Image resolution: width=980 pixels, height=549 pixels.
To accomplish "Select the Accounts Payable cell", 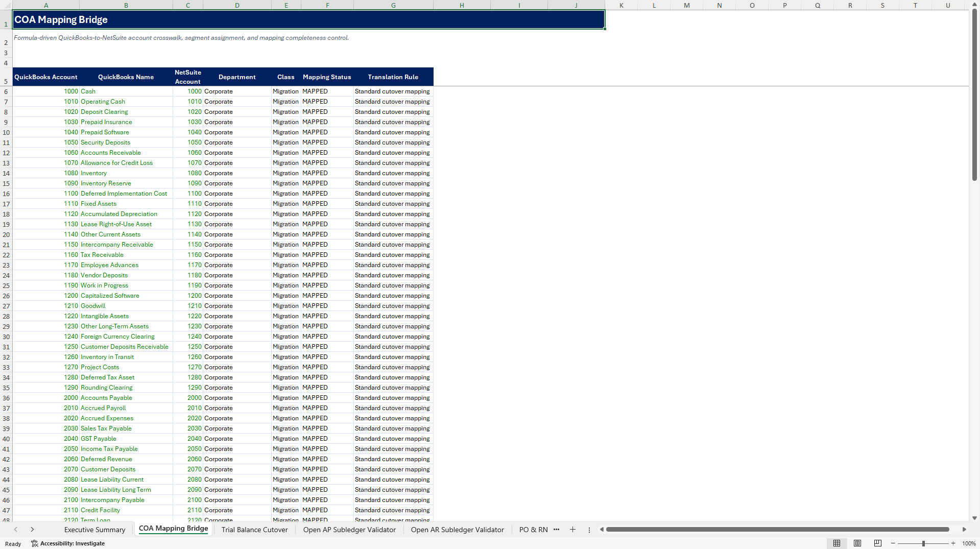I will 126,398.
